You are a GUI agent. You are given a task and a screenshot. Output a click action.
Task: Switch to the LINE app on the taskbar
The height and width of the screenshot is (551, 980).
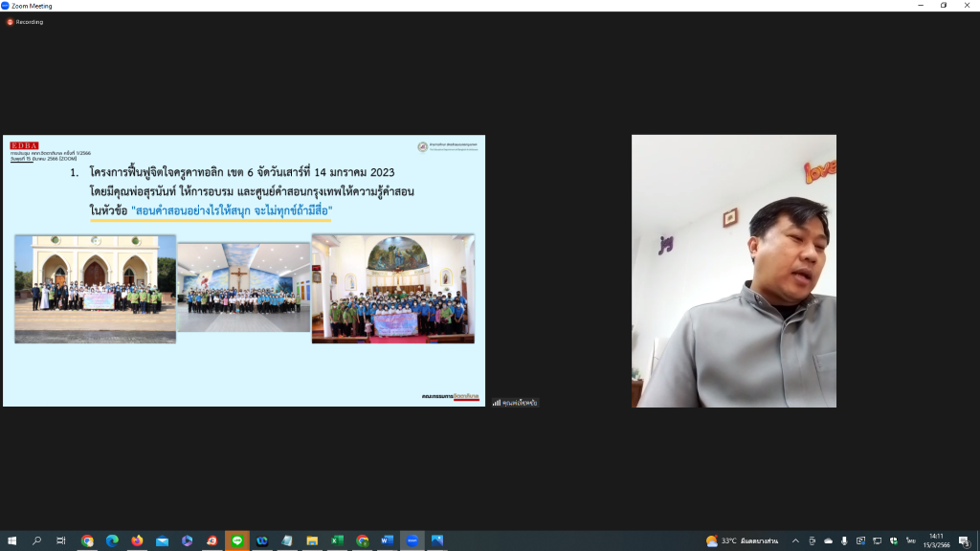237,541
